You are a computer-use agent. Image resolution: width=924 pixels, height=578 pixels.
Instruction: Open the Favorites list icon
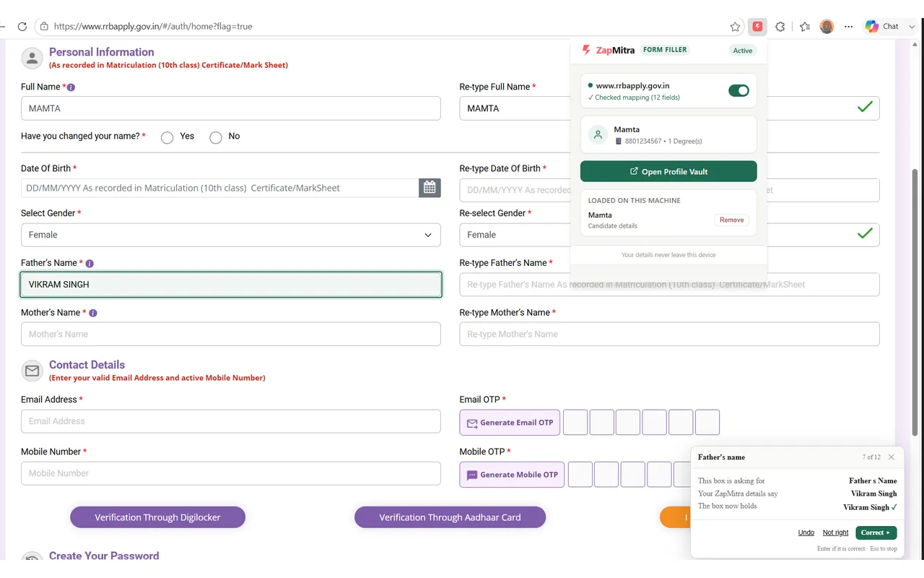click(805, 27)
